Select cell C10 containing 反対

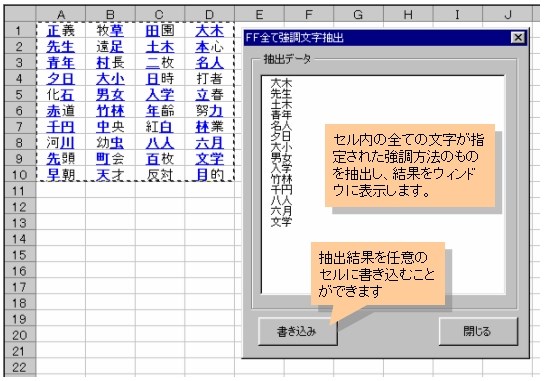point(160,175)
